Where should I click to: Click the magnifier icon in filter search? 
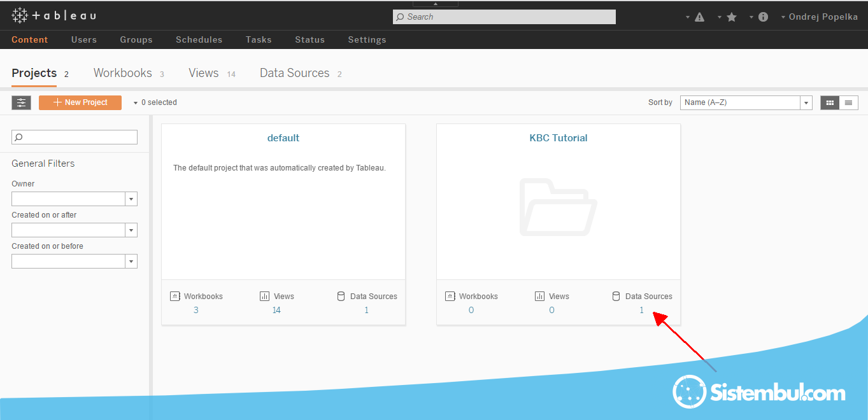pos(18,137)
